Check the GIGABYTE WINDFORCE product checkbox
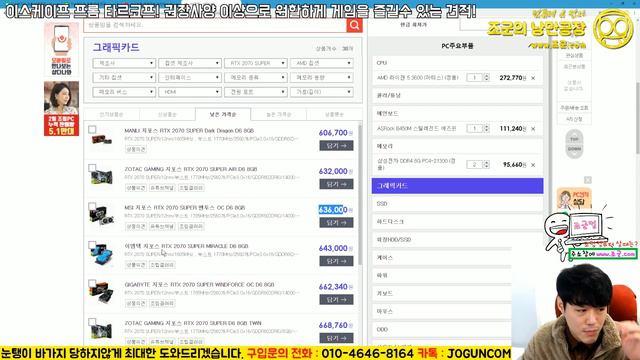Viewport: 640px width, 360px height. (x=92, y=283)
